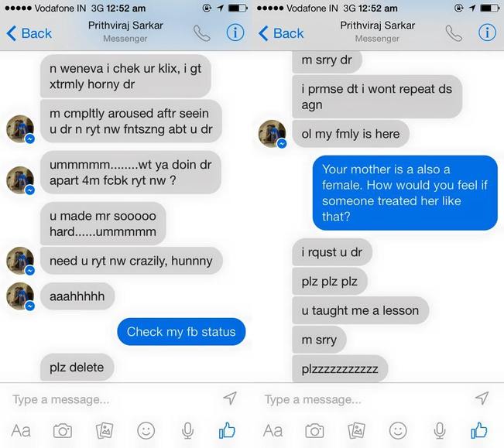Tap send arrow icon in left chat
Screen dimensions: 504x448
[230, 398]
